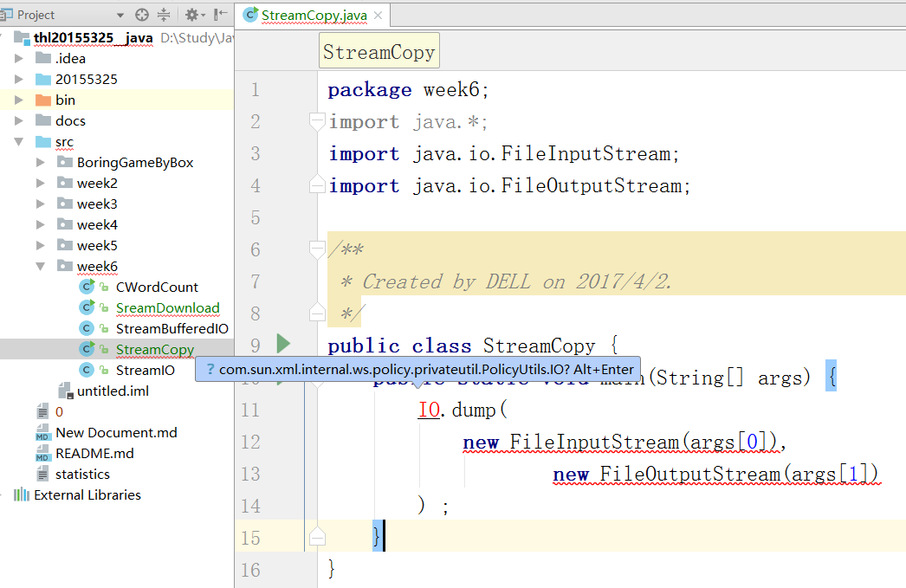Viewport: 906px width, 588px height.
Task: Collapse the week6 package
Action: (41, 266)
